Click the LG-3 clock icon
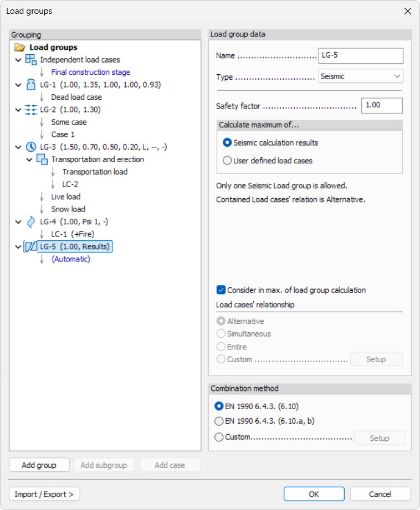The width and height of the screenshot is (420, 510). click(x=31, y=147)
